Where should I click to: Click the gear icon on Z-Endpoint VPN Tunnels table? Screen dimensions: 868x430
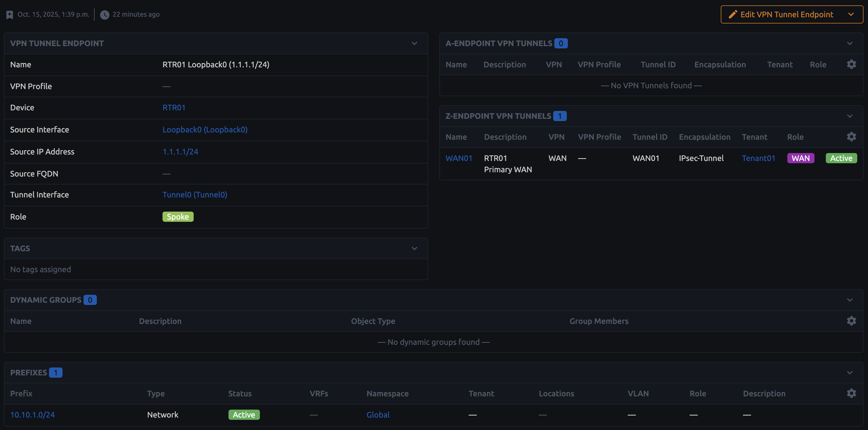(852, 137)
